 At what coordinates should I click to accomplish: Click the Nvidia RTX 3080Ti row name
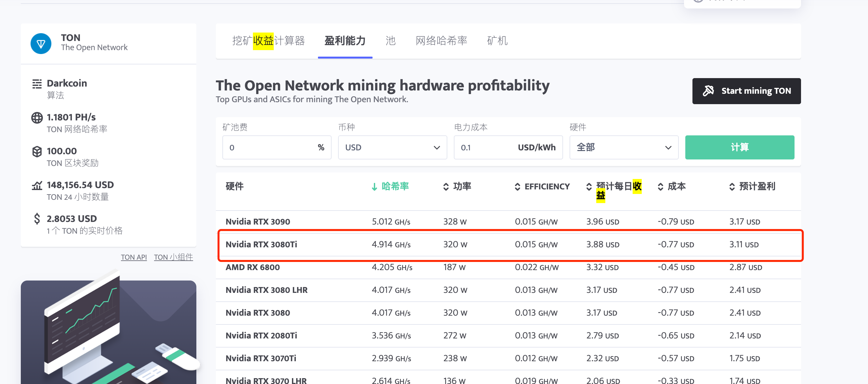(261, 244)
